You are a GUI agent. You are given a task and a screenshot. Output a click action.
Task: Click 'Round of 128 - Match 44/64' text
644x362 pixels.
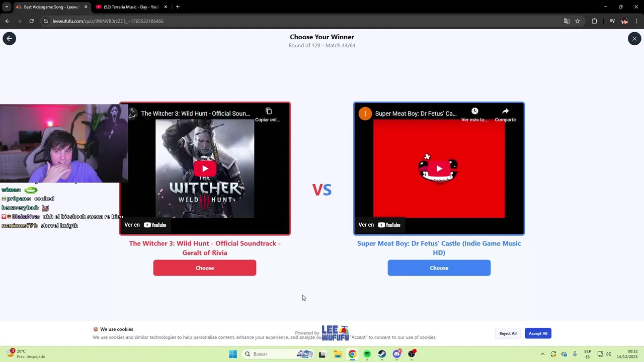322,45
